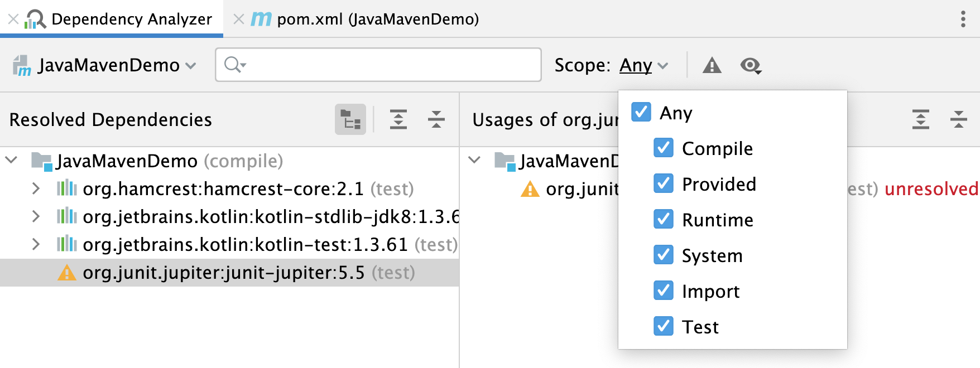Expand all in Resolved Dependencies
This screenshot has width=980, height=368.
tap(398, 119)
